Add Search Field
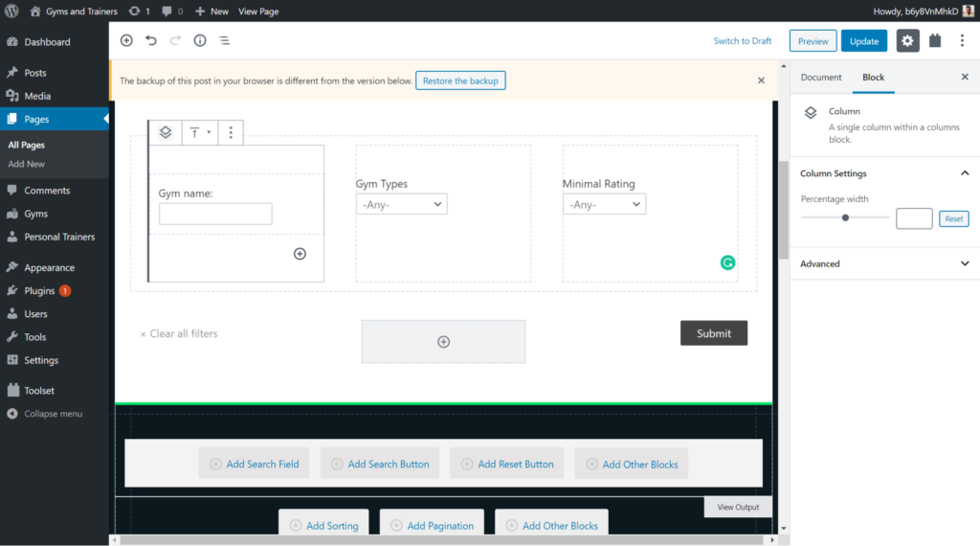Screen dimensions: 980x546 pyautogui.click(x=254, y=464)
